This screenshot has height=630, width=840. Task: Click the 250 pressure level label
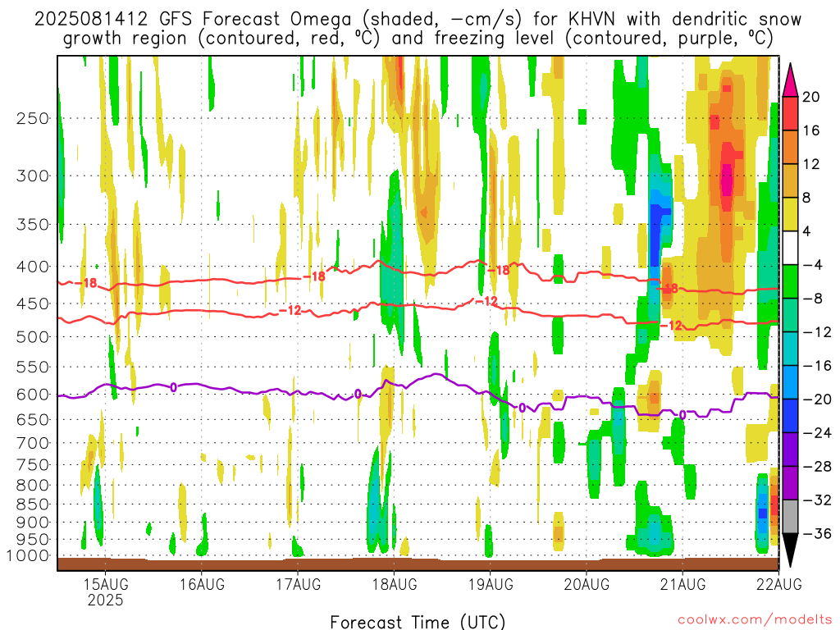[x=33, y=118]
